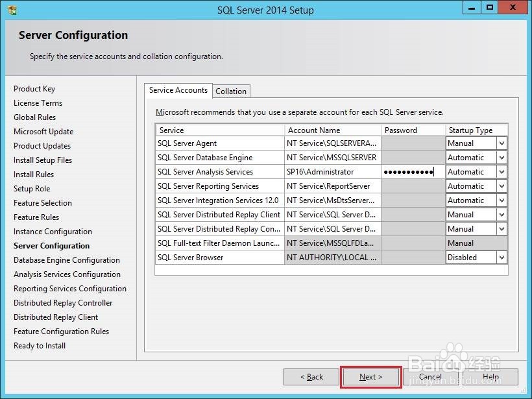Click Database Engine Configuration step

point(67,260)
